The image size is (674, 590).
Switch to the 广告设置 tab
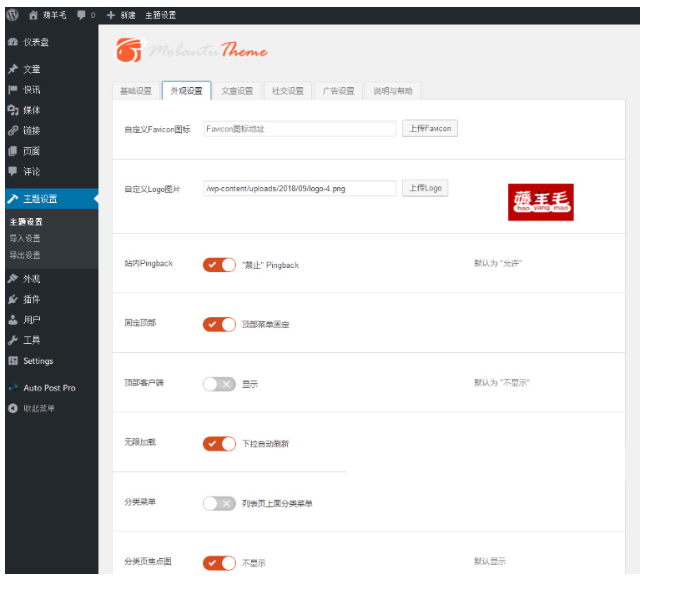click(338, 91)
